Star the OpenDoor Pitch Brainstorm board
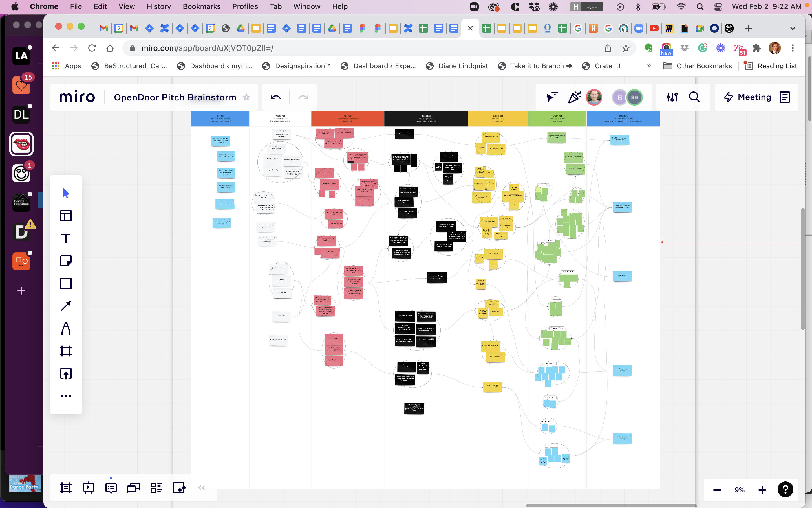Image resolution: width=812 pixels, height=508 pixels. 247,97
